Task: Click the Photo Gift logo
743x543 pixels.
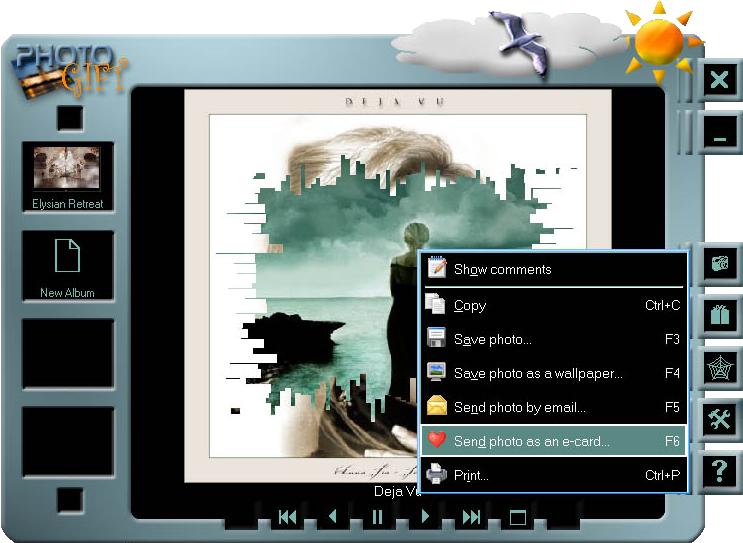Action: 70,70
